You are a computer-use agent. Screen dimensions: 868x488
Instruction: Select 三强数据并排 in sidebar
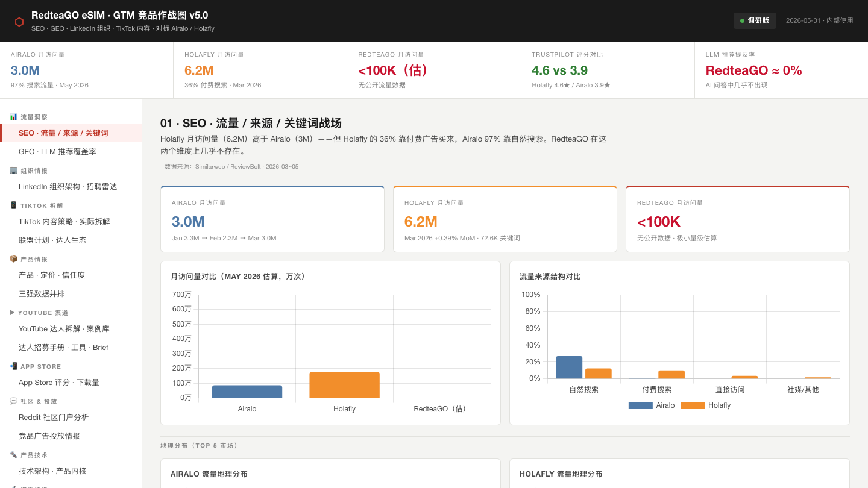coord(71,294)
